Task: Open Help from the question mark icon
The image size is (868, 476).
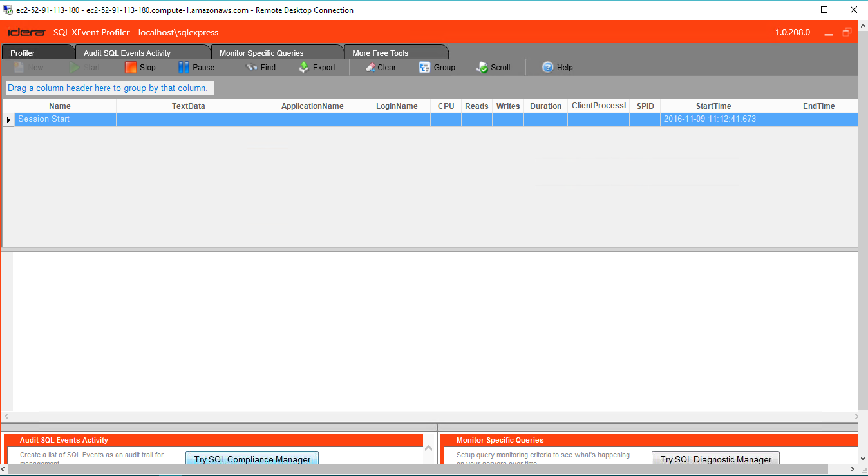Action: [548, 67]
